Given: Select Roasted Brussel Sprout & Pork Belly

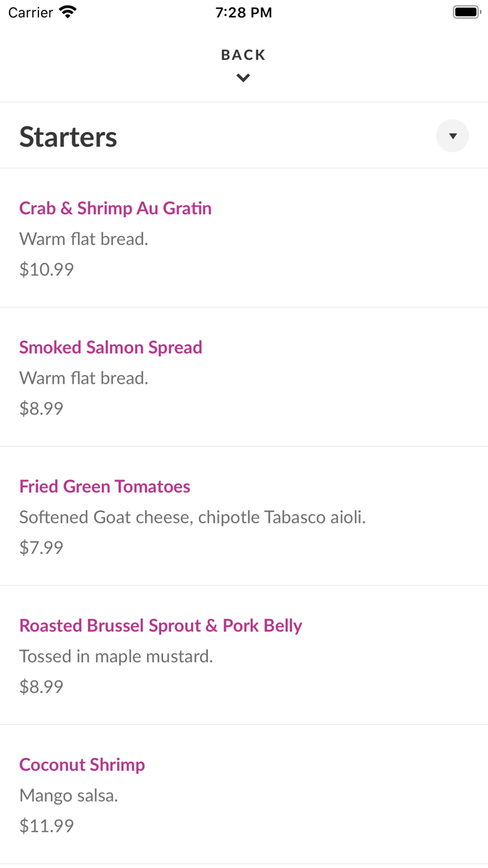Looking at the screenshot, I should pyautogui.click(x=161, y=625).
